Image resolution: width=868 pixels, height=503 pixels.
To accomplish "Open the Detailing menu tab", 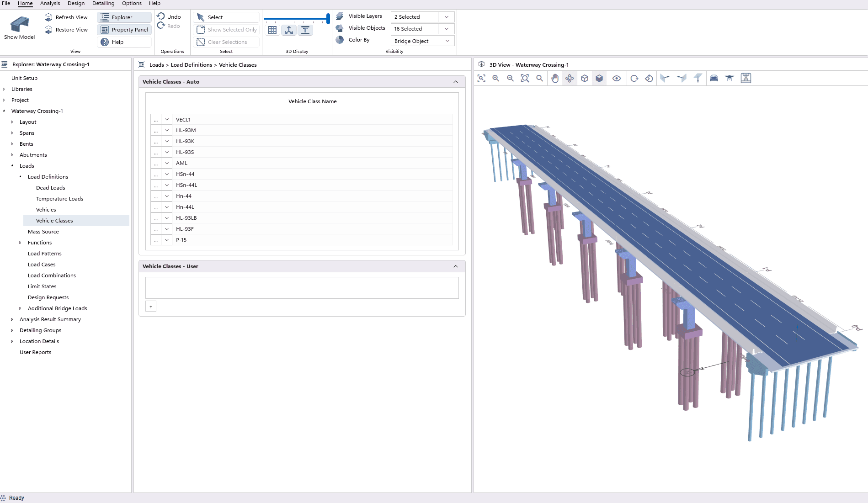I will click(103, 3).
